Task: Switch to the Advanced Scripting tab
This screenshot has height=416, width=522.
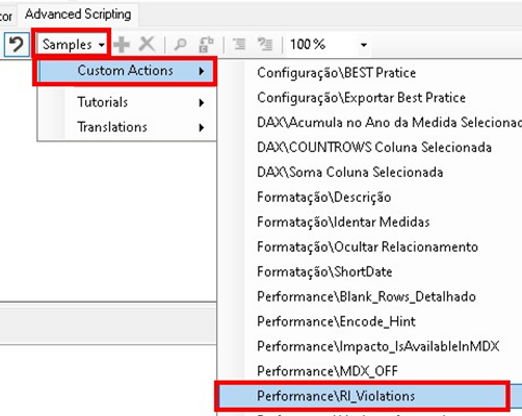Action: (x=78, y=14)
